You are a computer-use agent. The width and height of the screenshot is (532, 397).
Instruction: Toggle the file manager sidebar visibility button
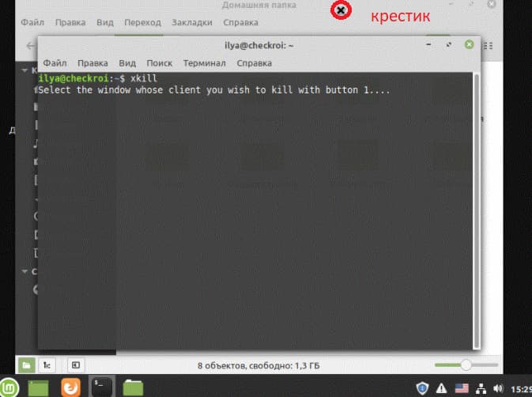(76, 365)
